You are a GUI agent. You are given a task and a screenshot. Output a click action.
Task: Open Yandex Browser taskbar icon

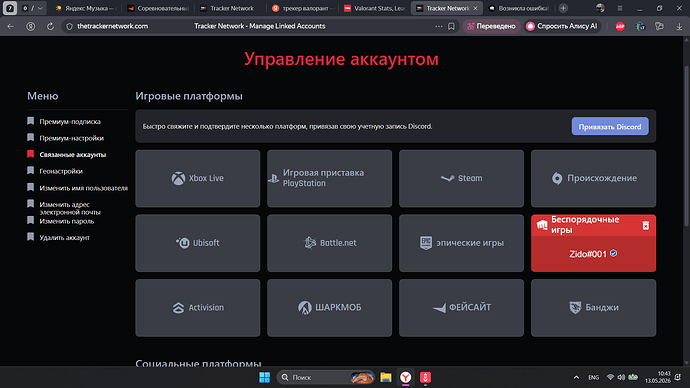406,377
